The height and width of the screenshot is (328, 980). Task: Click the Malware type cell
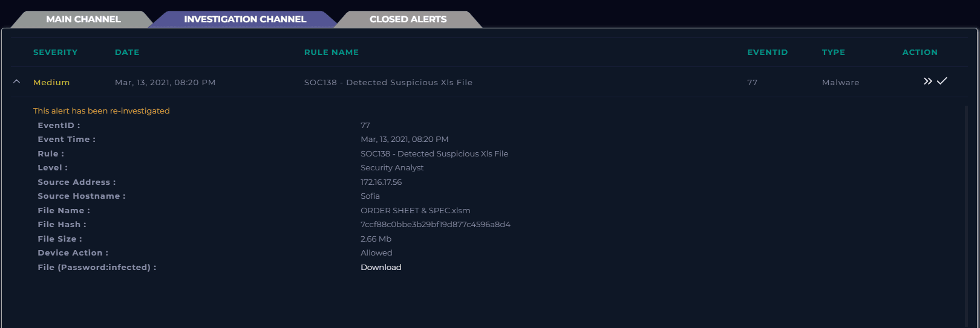pos(840,83)
